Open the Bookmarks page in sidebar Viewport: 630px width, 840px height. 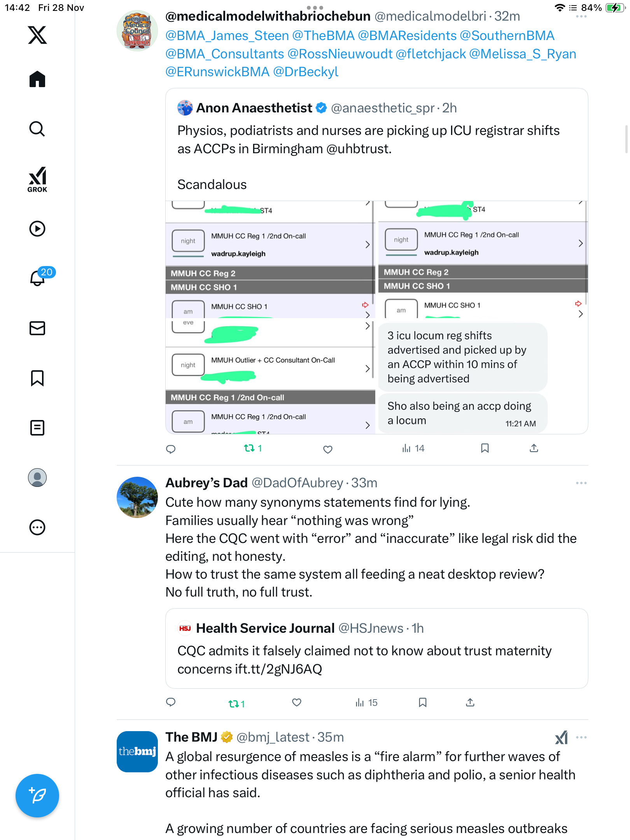37,378
